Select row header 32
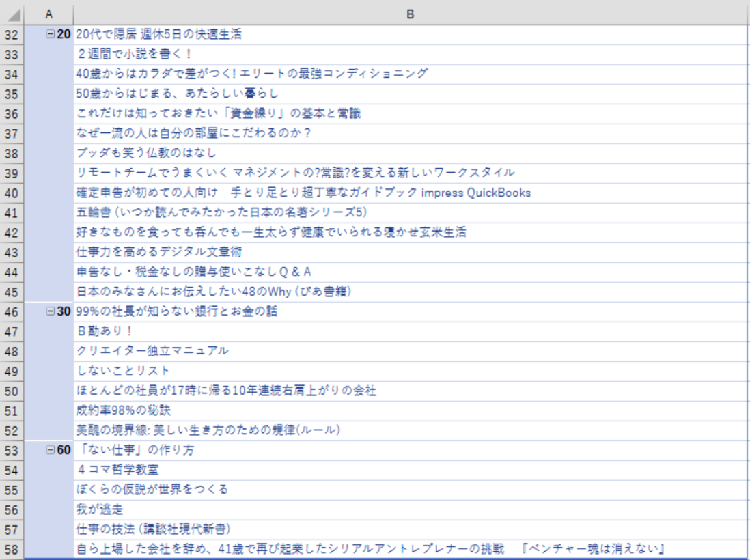Viewport: 750px width, 560px height. pos(12,34)
